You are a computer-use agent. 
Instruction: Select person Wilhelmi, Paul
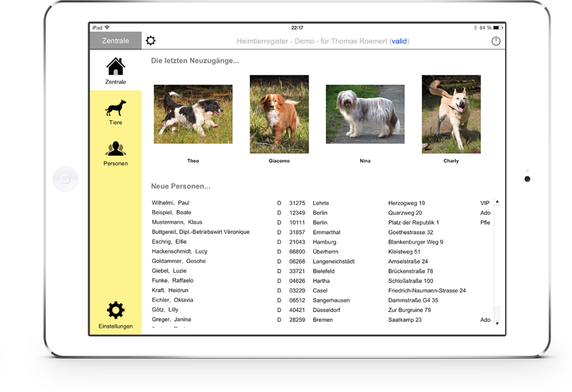pos(170,203)
